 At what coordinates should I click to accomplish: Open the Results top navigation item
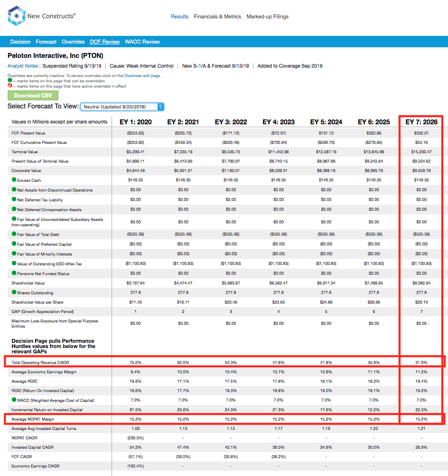(x=180, y=17)
